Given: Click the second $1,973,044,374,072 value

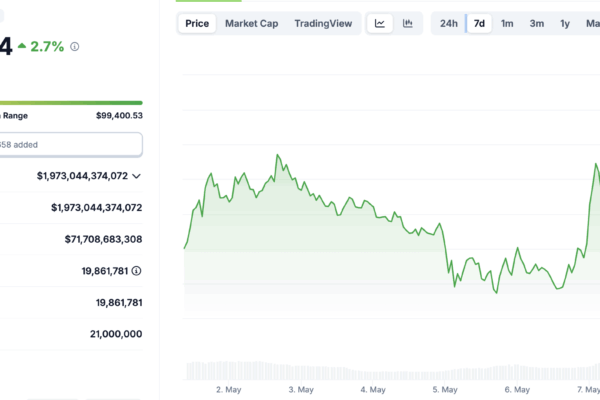Looking at the screenshot, I should (x=96, y=207).
